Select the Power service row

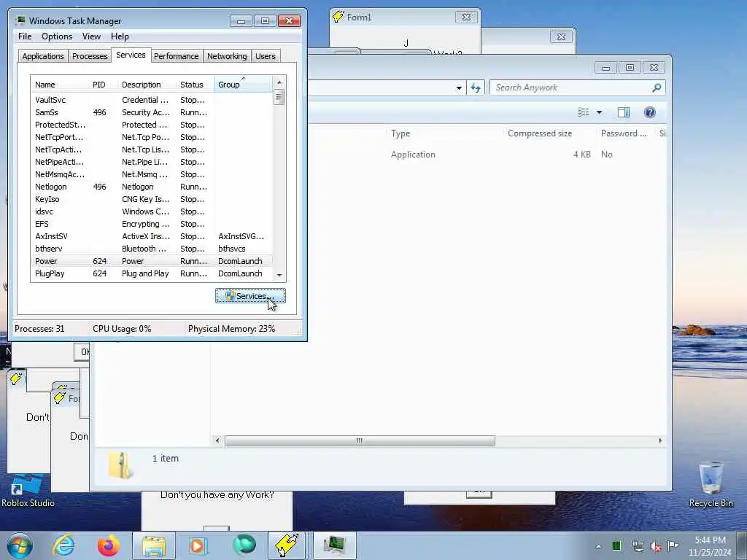152,261
